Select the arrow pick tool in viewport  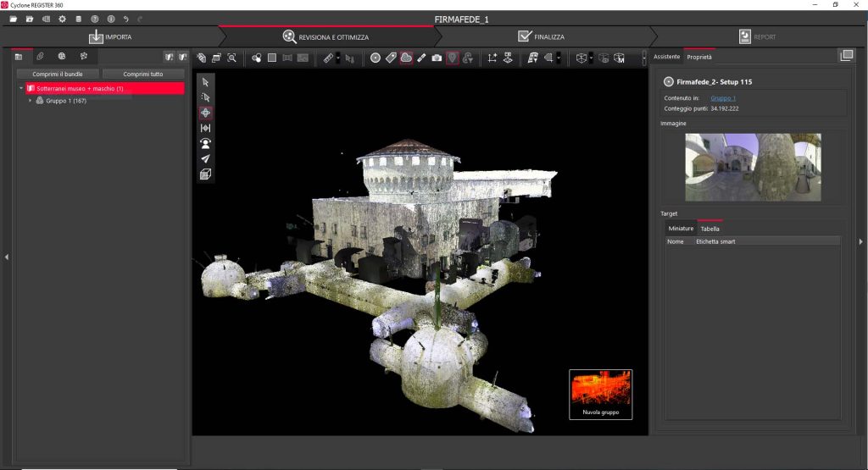(205, 82)
